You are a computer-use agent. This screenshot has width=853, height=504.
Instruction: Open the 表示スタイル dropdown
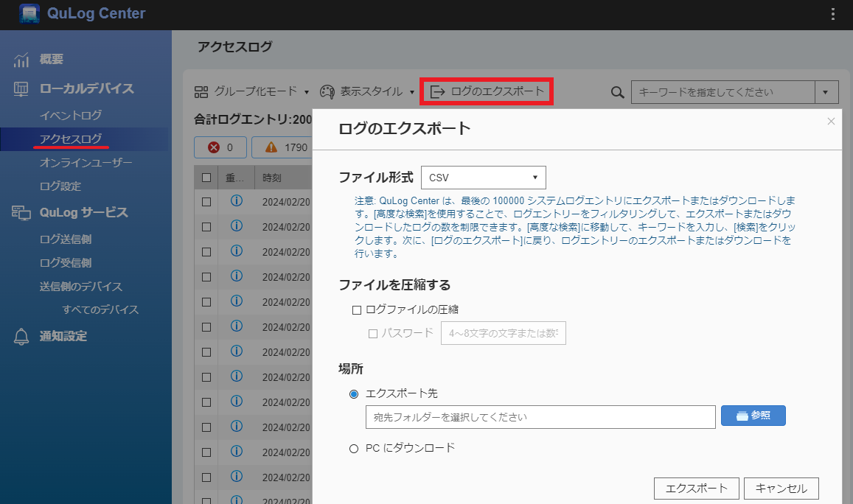click(367, 92)
